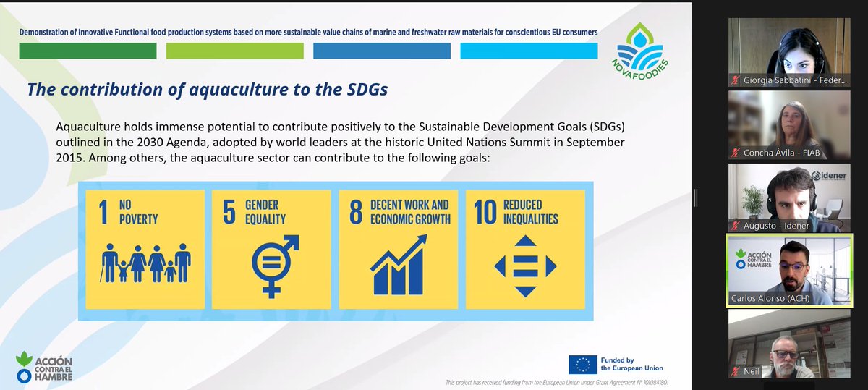
Task: Click Neil's muted microphone icon
Action: click(736, 371)
